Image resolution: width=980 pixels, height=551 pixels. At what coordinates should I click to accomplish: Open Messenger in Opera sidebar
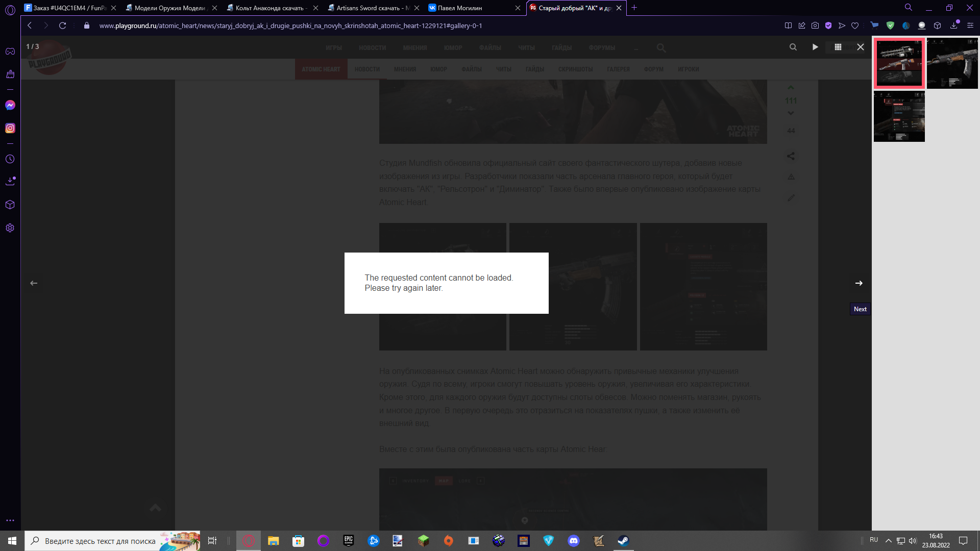10,105
